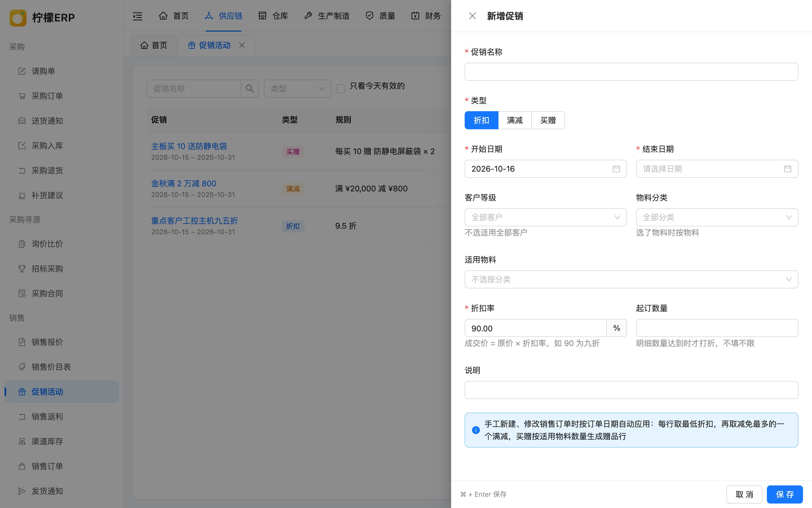Expand the 物料分类 dropdown
The height and width of the screenshot is (508, 812).
coord(717,217)
